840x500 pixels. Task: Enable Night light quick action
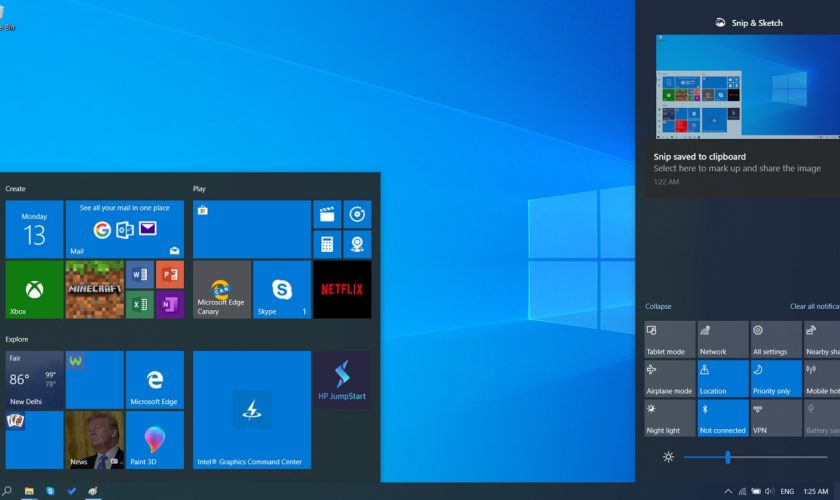[x=669, y=418]
